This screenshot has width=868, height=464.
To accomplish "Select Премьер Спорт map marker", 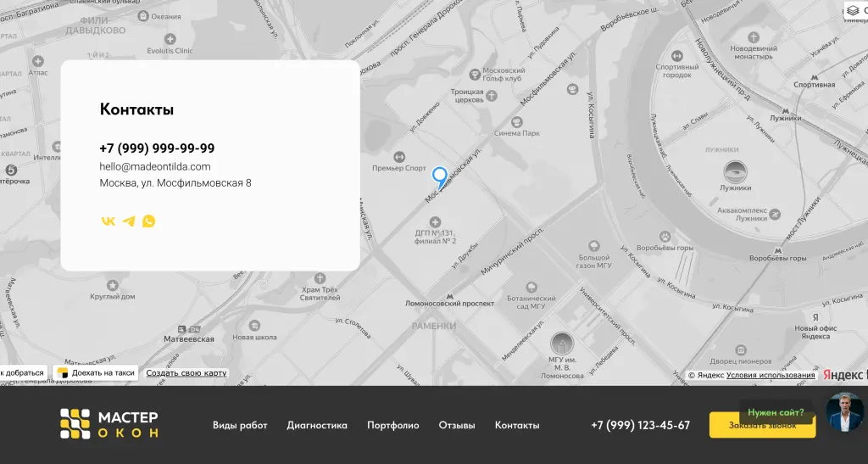I will click(398, 157).
